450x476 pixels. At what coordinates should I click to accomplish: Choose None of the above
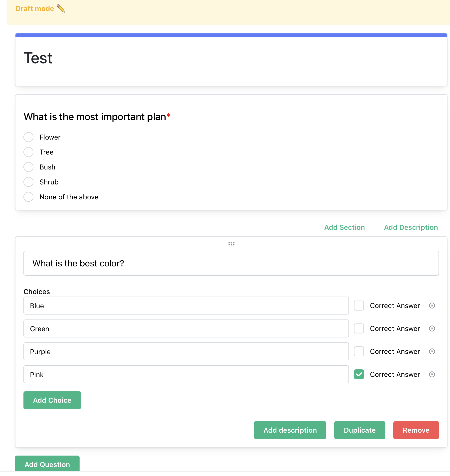click(x=28, y=197)
